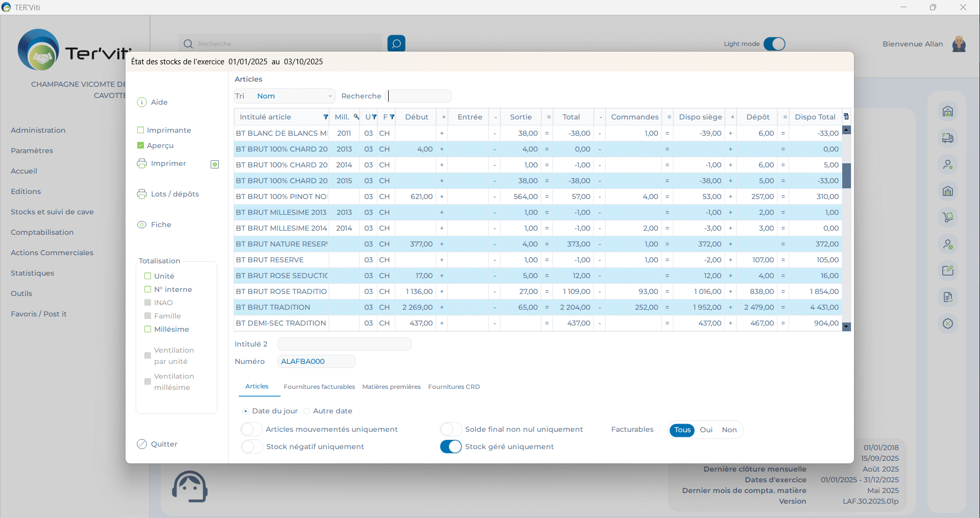
Task: Switch to Matières premières tab
Action: 391,387
